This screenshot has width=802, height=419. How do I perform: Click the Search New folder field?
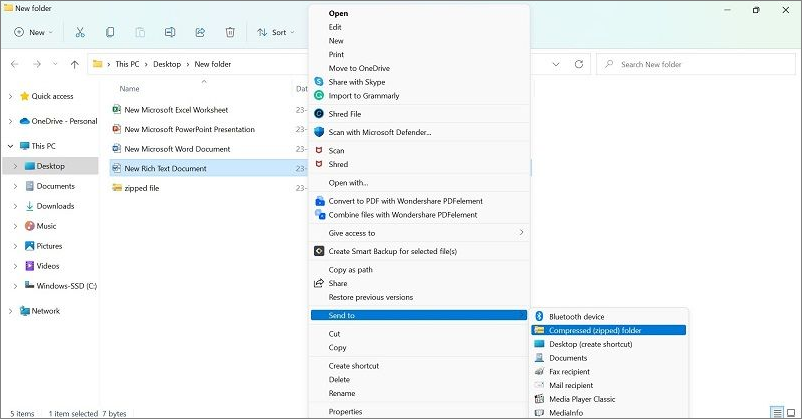pos(700,64)
